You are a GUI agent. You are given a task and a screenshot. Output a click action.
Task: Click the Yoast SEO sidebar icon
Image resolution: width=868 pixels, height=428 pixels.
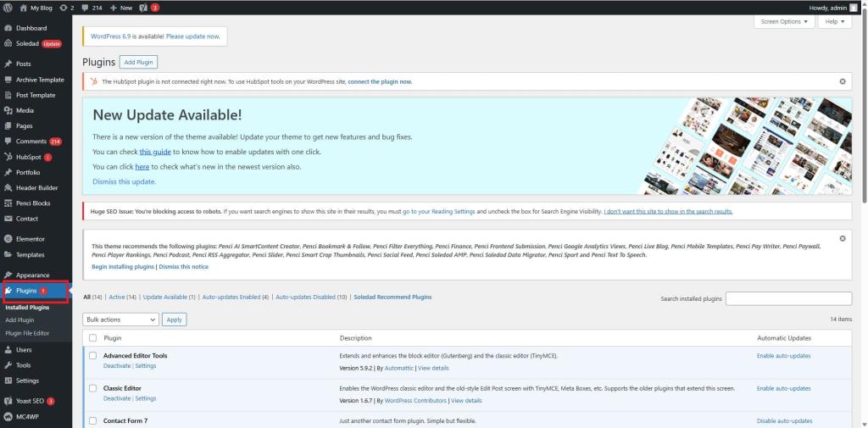(x=8, y=402)
